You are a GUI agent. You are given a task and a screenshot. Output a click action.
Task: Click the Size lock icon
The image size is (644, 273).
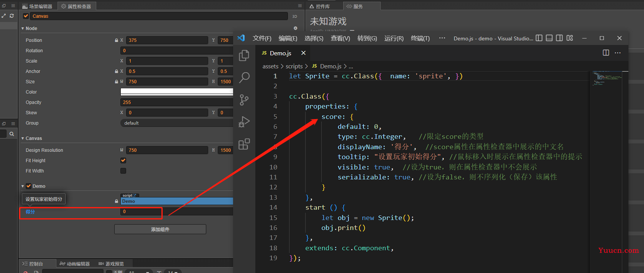tap(116, 82)
